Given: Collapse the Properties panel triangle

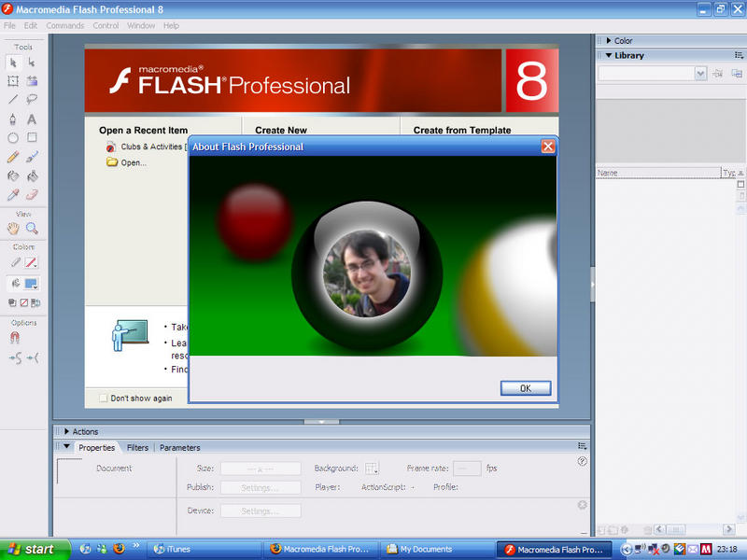Looking at the screenshot, I should click(66, 447).
